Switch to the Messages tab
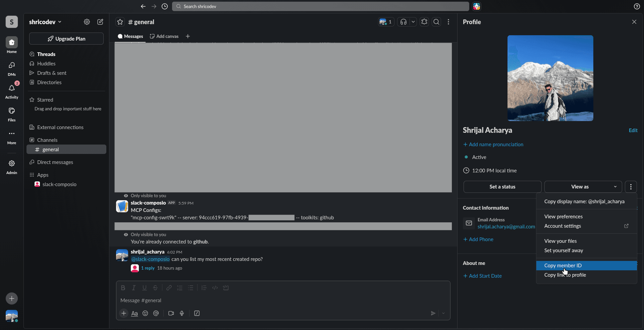Image resolution: width=644 pixels, height=330 pixels. (130, 36)
